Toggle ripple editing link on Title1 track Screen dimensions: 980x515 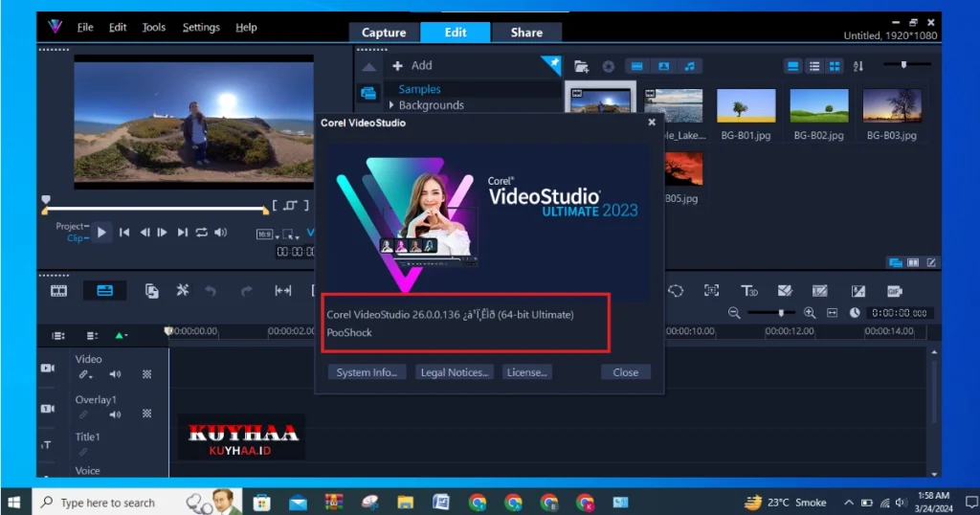(x=83, y=452)
